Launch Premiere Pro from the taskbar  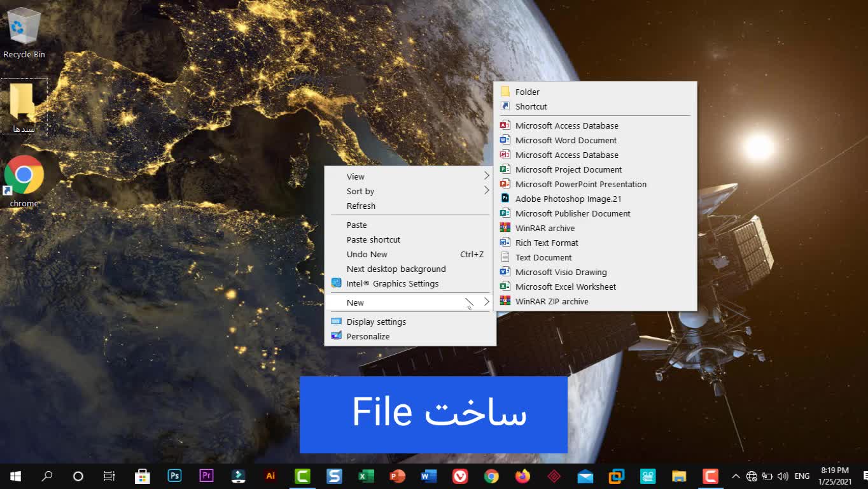pyautogui.click(x=206, y=476)
